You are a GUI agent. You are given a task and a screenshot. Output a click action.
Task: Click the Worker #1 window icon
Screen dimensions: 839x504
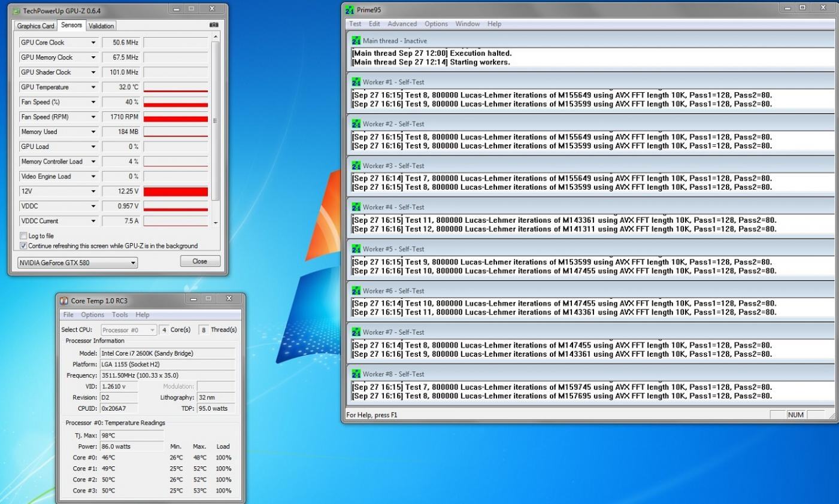[x=356, y=82]
